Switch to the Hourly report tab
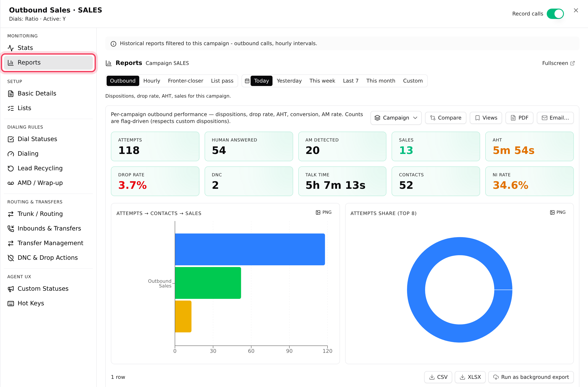Viewport: 588px width, 387px height. tap(152, 81)
